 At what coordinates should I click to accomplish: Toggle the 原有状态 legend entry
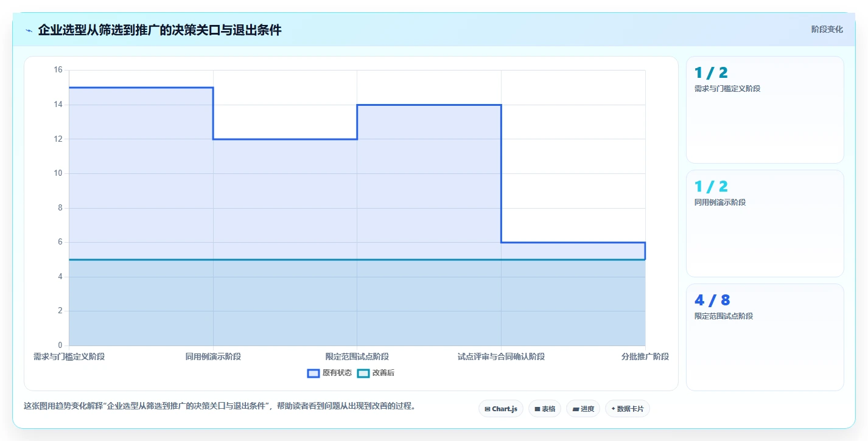coord(329,373)
